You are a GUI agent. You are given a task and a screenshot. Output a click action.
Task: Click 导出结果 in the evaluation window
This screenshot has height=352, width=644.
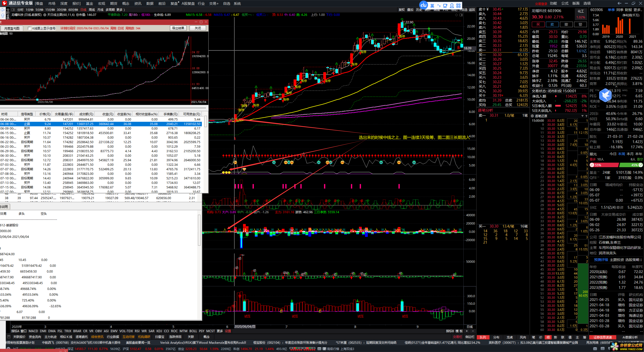(178, 28)
